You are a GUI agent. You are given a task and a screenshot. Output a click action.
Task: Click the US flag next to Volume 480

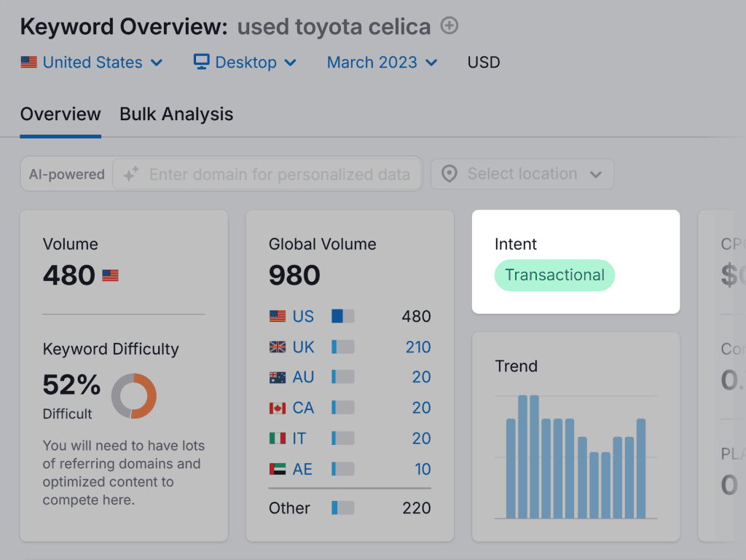(x=110, y=276)
